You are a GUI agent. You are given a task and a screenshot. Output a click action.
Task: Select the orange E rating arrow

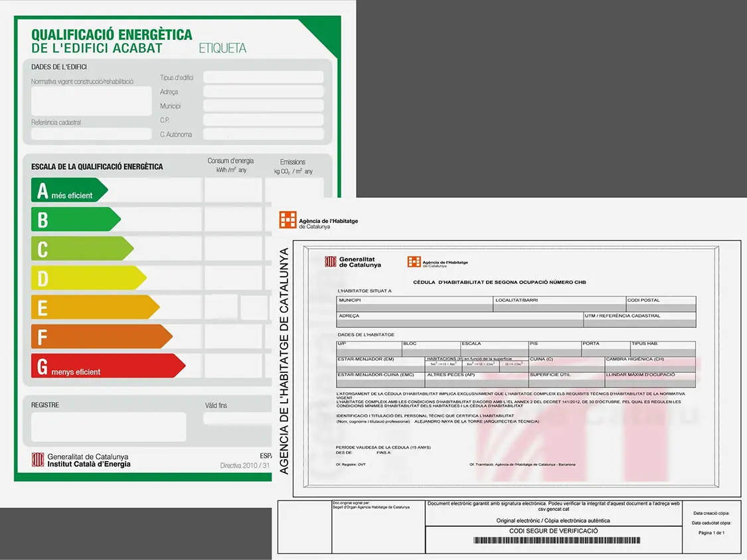point(94,307)
